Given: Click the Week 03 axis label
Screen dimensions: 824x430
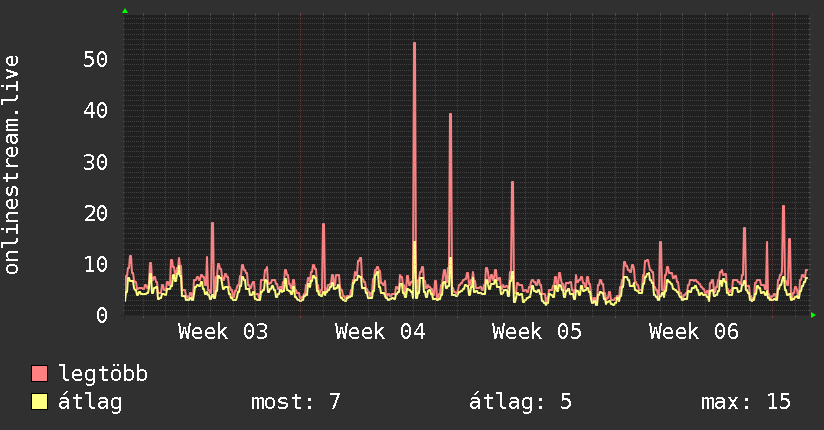Looking at the screenshot, I should pyautogui.click(x=223, y=332).
